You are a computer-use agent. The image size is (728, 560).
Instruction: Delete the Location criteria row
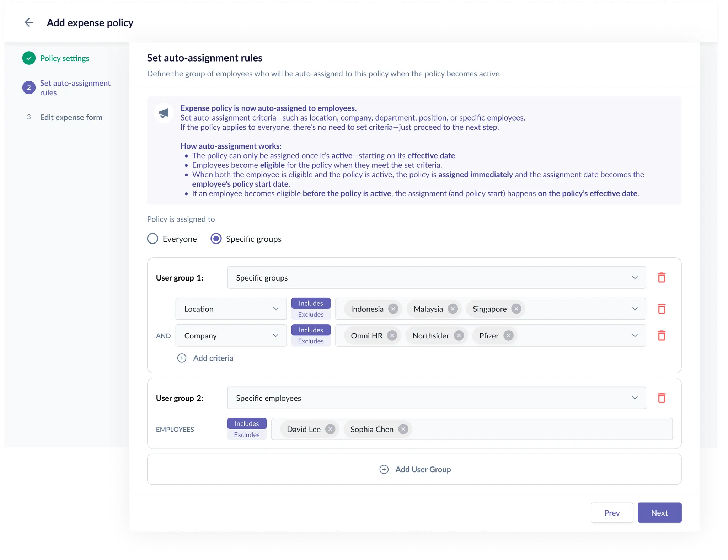(661, 309)
